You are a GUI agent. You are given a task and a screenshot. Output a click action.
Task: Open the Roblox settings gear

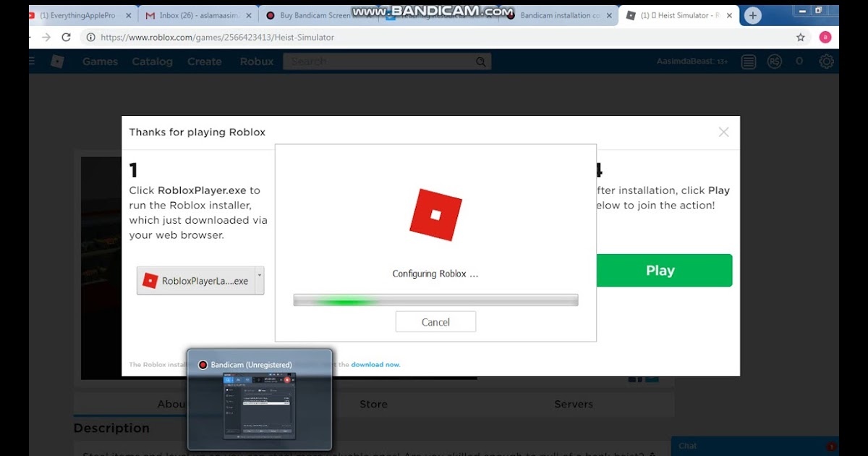click(x=827, y=62)
